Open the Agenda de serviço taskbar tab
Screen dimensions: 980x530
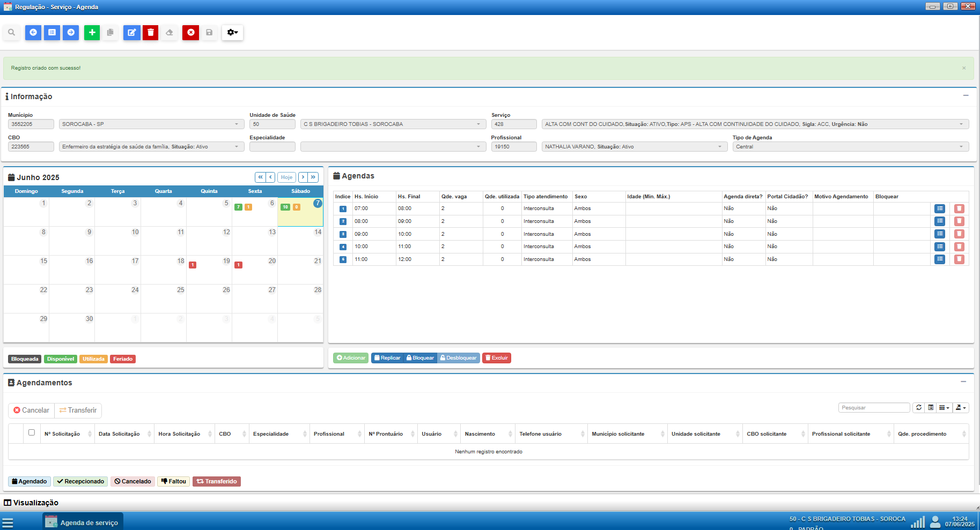(83, 522)
